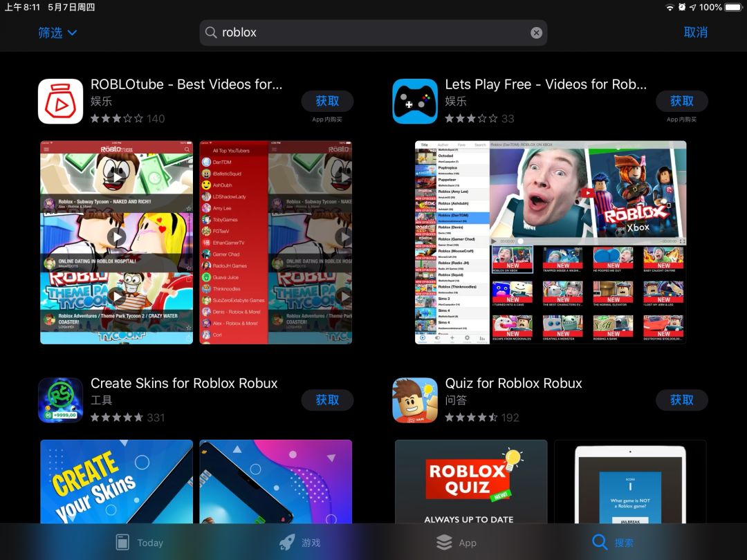
Task: Get the Lets Play Free app with 获取
Action: (x=682, y=101)
